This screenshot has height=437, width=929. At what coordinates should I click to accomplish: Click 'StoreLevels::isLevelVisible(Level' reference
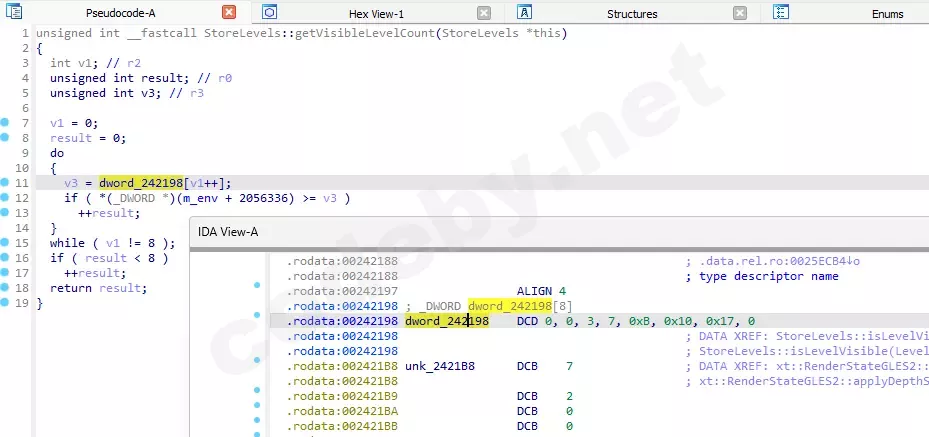coord(813,352)
